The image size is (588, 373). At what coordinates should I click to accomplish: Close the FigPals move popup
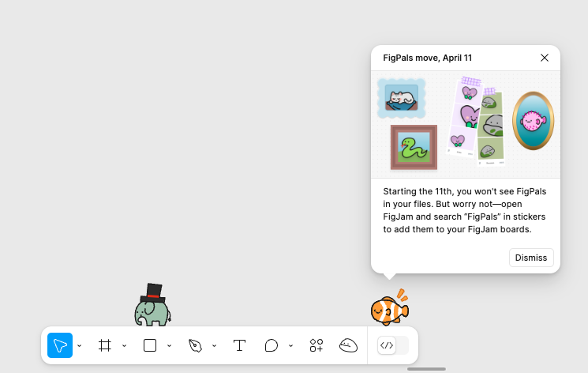(545, 58)
